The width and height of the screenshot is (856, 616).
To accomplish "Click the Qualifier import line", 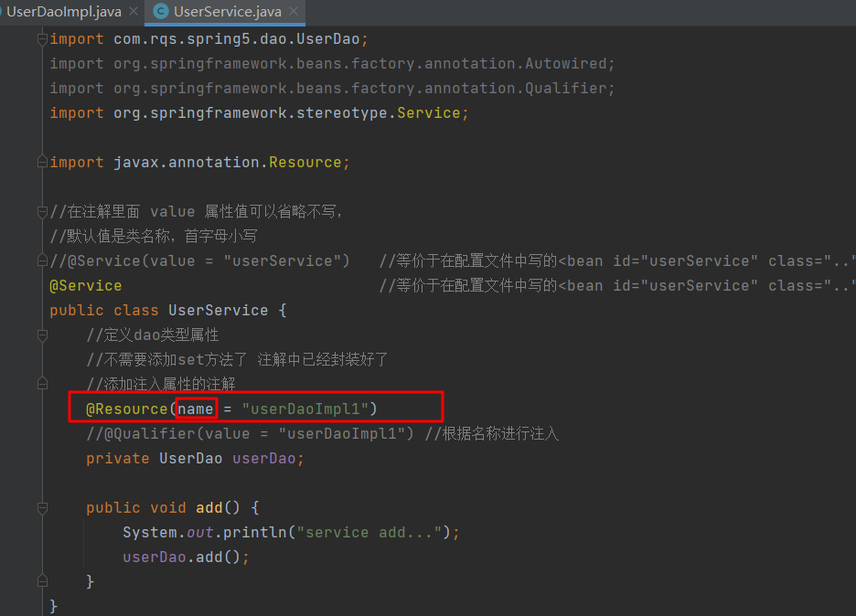I will point(333,88).
